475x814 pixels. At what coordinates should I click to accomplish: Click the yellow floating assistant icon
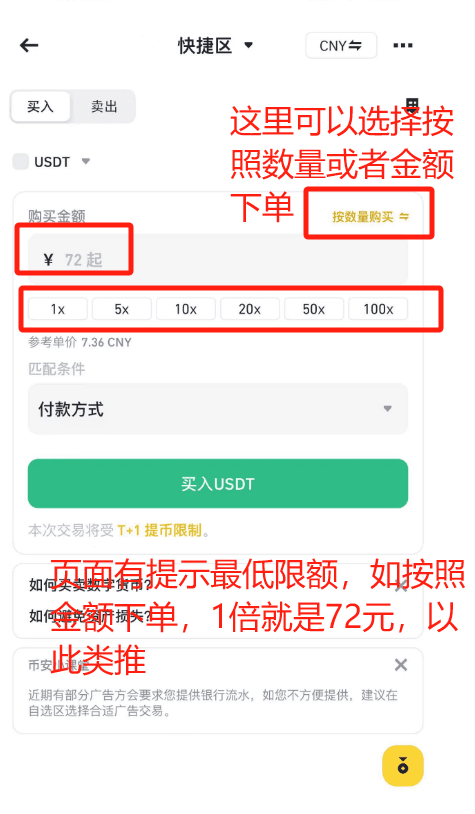pos(403,766)
